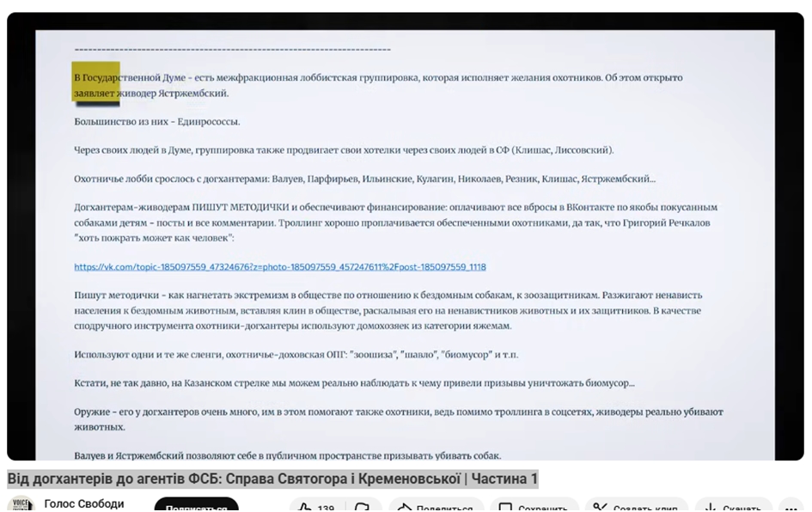Click the dashed separator line atop the document
Viewport: 812px width, 512px height.
click(x=232, y=50)
